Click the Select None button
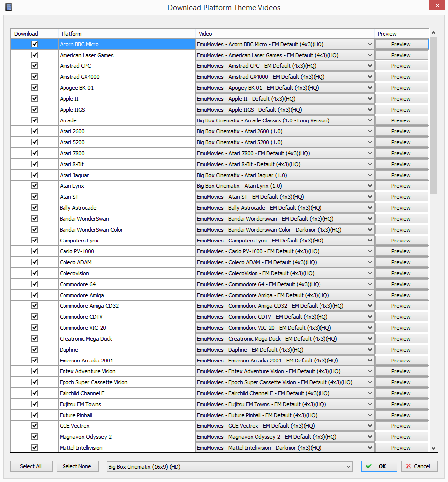Image resolution: width=448 pixels, height=482 pixels. tap(77, 466)
